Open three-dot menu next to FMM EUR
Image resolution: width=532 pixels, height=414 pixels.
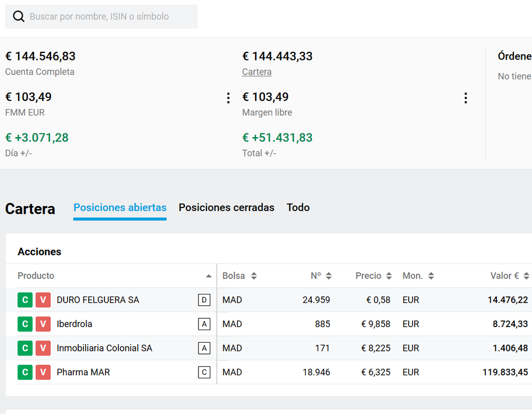(228, 98)
